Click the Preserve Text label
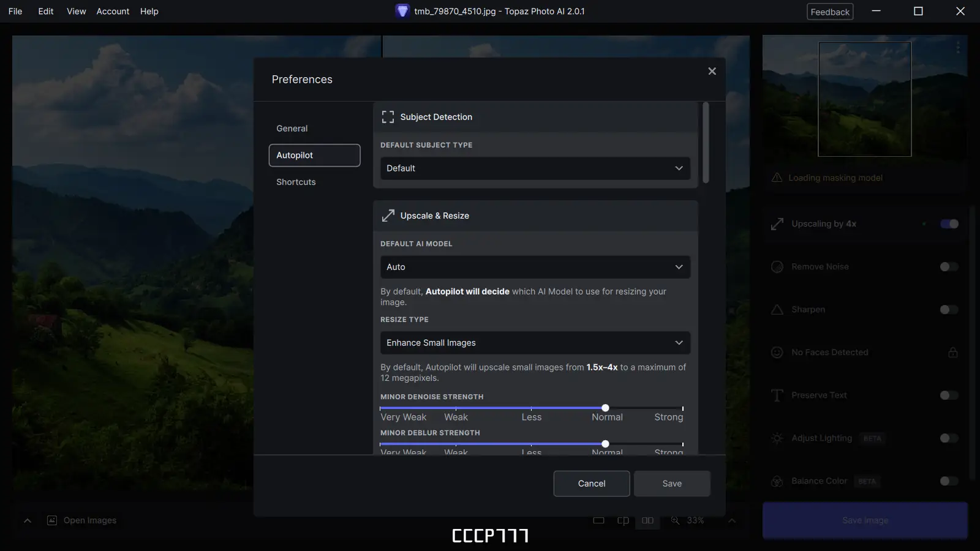 coord(819,395)
